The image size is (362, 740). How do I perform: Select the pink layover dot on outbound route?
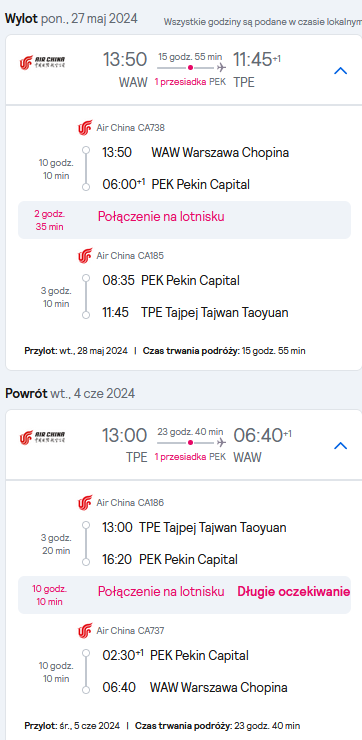(x=190, y=68)
